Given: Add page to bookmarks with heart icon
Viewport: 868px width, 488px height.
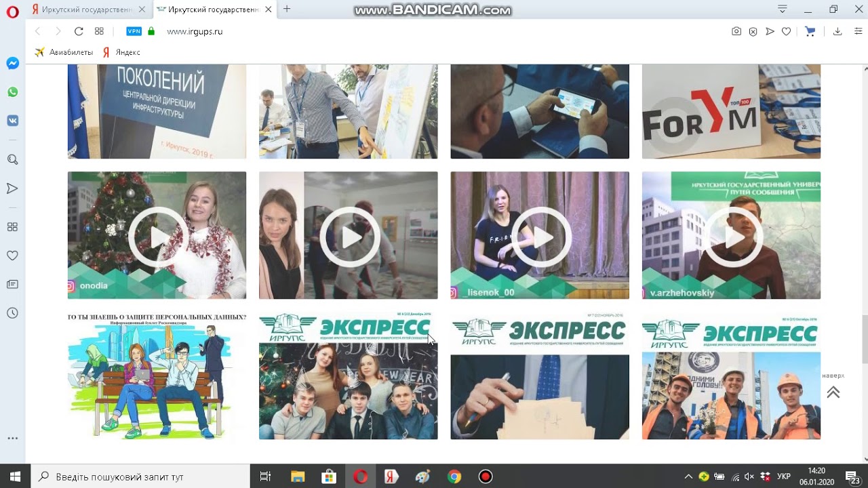Looking at the screenshot, I should 787,31.
